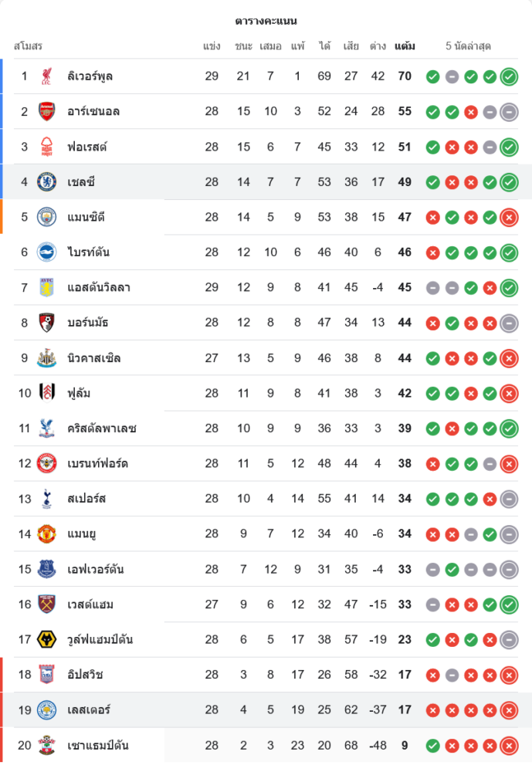Select the เลสเตอร์ table row name
532x772 pixels.
coord(90,710)
